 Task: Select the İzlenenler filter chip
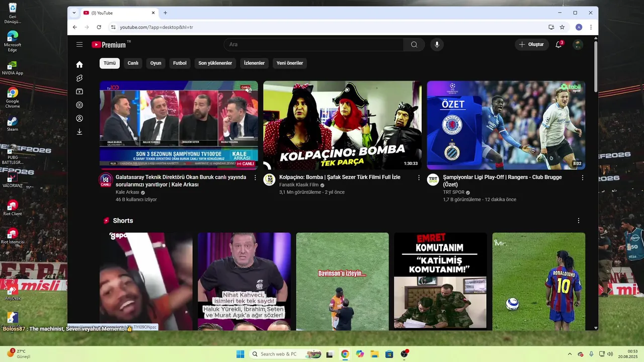coord(254,63)
